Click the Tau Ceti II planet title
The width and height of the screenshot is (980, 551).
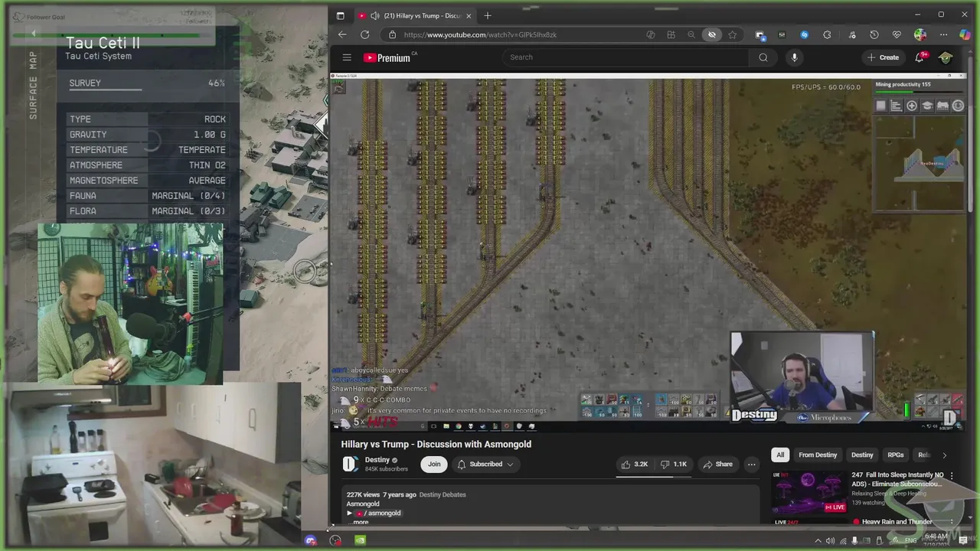[103, 43]
